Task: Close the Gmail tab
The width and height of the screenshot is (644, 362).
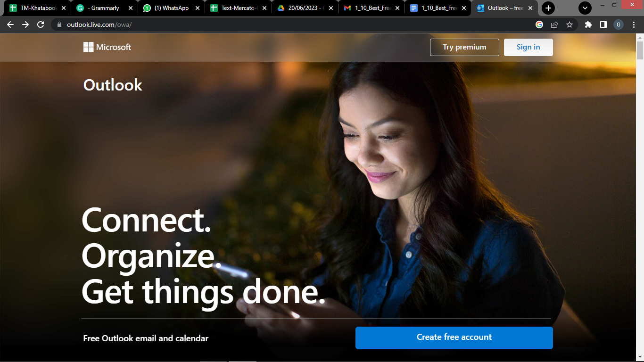Action: click(x=397, y=8)
